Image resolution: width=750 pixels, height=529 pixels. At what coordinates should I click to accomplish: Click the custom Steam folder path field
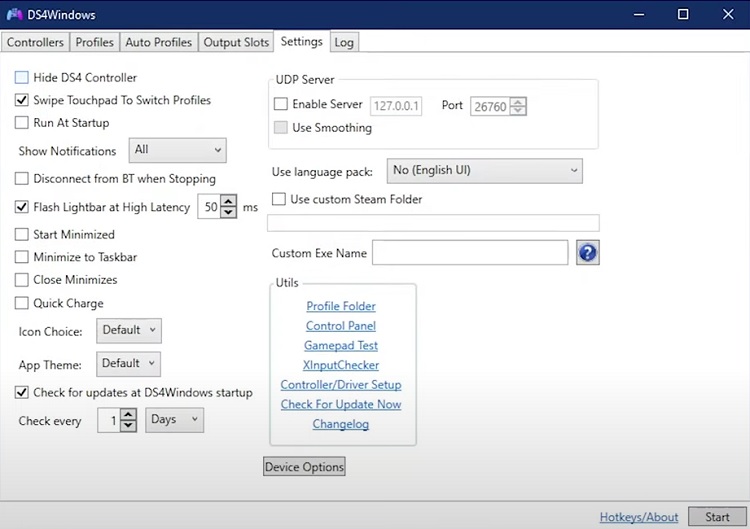pyautogui.click(x=433, y=223)
